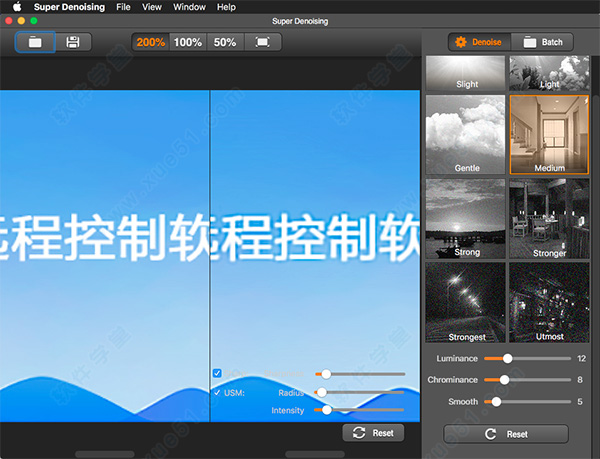Select the Light denoise preset

tap(549, 73)
